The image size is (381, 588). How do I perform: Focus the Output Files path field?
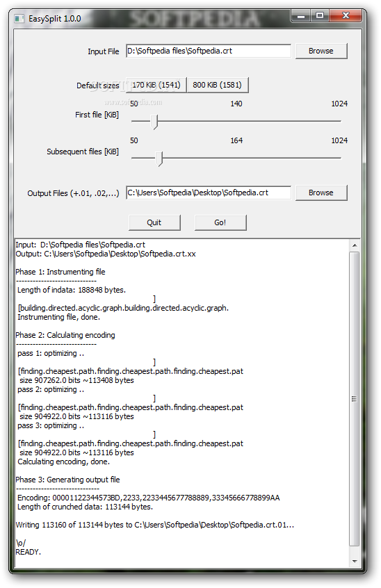pyautogui.click(x=209, y=193)
